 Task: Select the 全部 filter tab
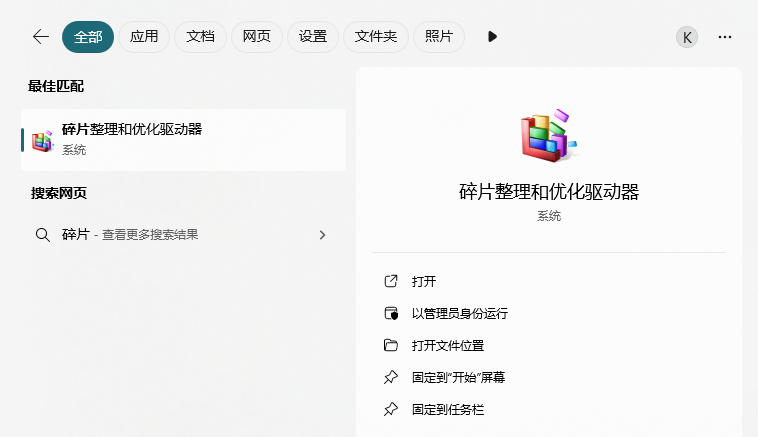pyautogui.click(x=88, y=37)
